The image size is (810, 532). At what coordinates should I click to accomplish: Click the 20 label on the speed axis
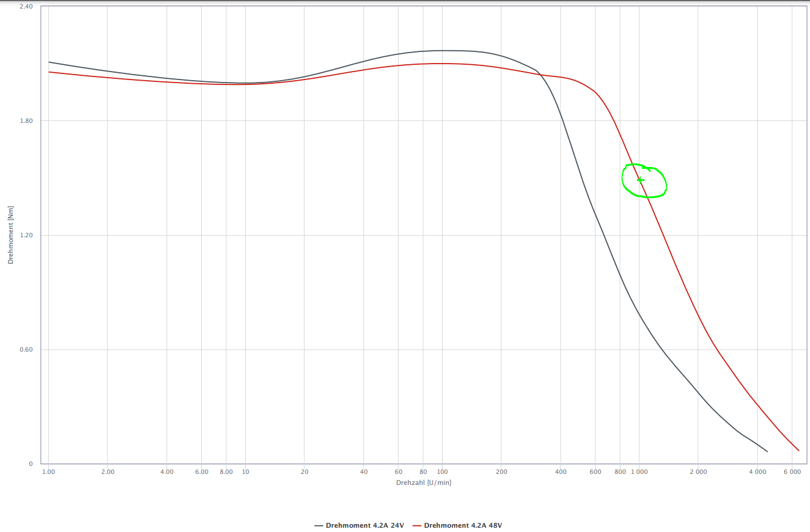[x=304, y=472]
